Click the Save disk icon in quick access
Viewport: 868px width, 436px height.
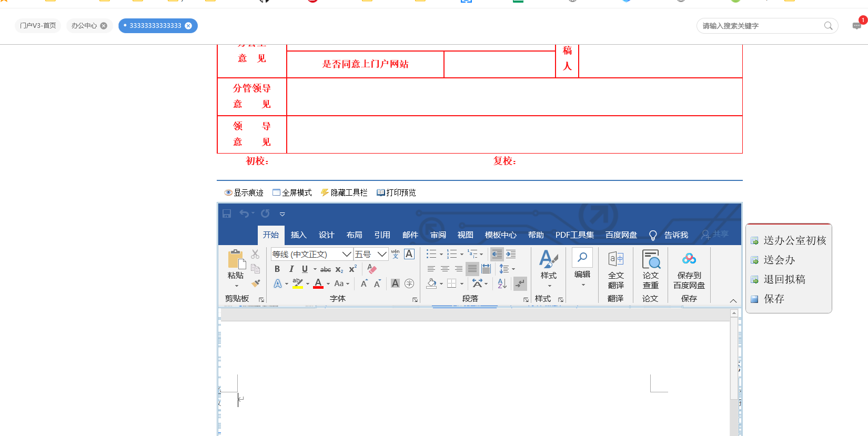pyautogui.click(x=227, y=214)
